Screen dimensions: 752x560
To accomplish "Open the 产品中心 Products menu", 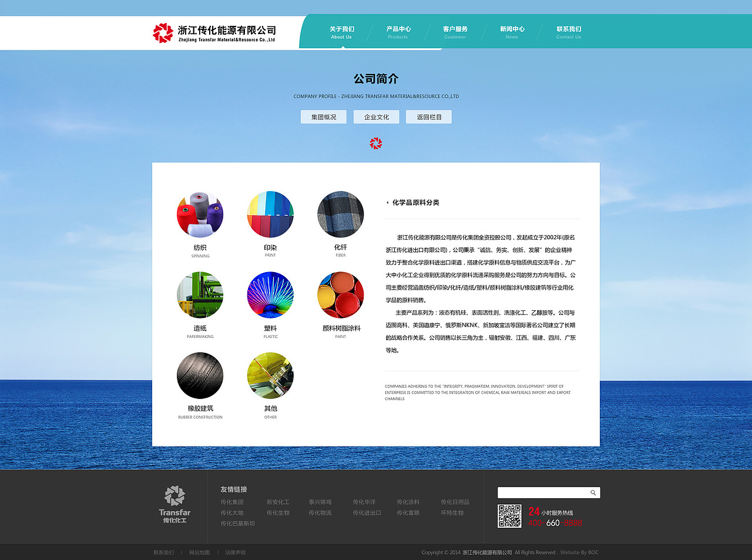I will coord(398,32).
